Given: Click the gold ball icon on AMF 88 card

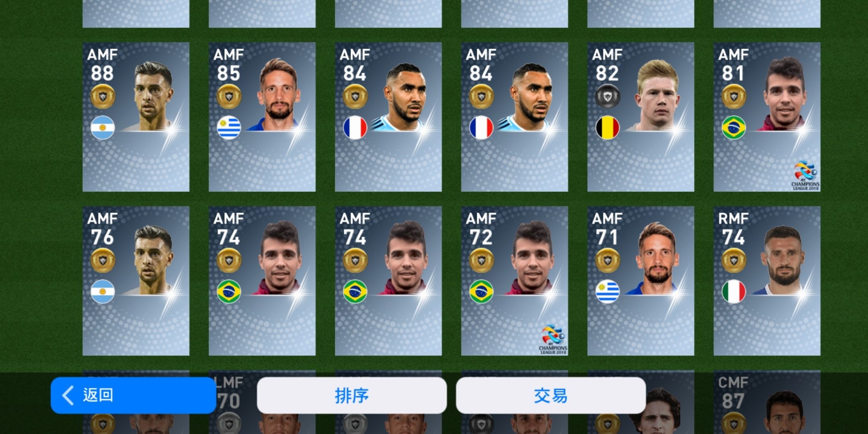Looking at the screenshot, I should pyautogui.click(x=103, y=97).
